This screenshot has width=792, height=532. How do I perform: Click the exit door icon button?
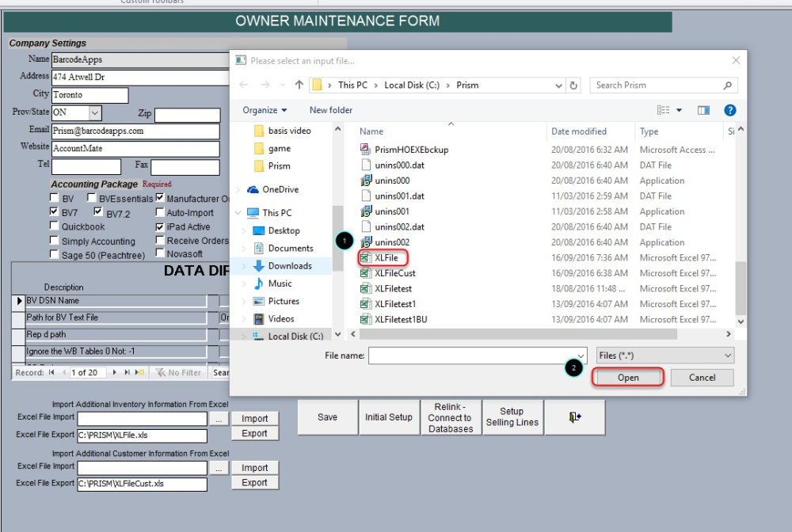576,417
